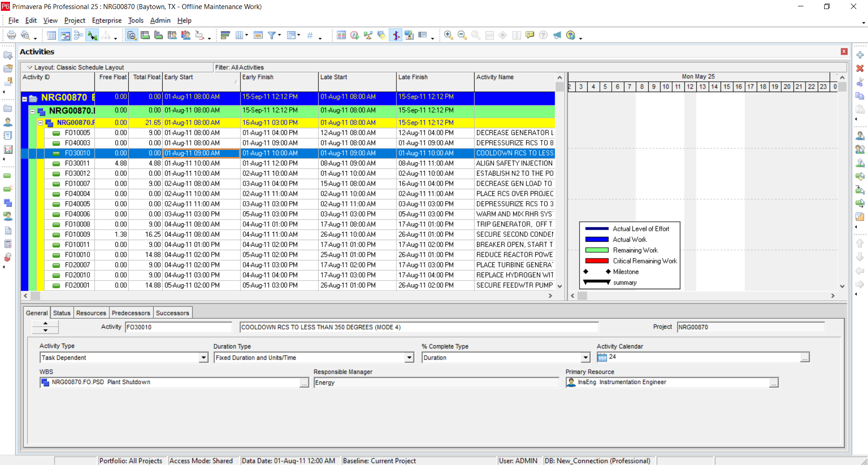The height and width of the screenshot is (465, 868).
Task: Close the Activities window with red X
Action: (844, 52)
